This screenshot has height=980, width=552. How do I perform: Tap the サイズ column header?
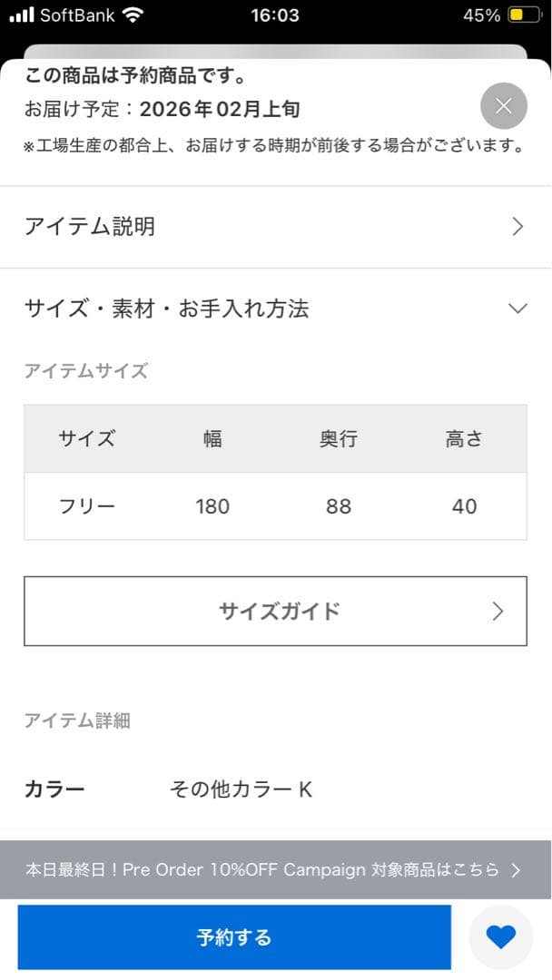pos(85,439)
